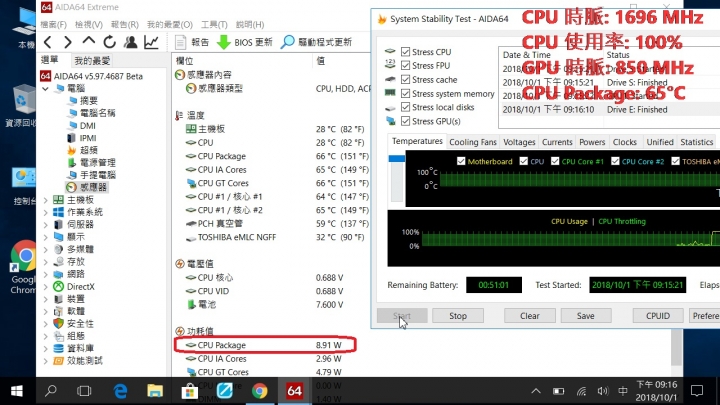Navigate up one level with up arrow

(x=89, y=41)
